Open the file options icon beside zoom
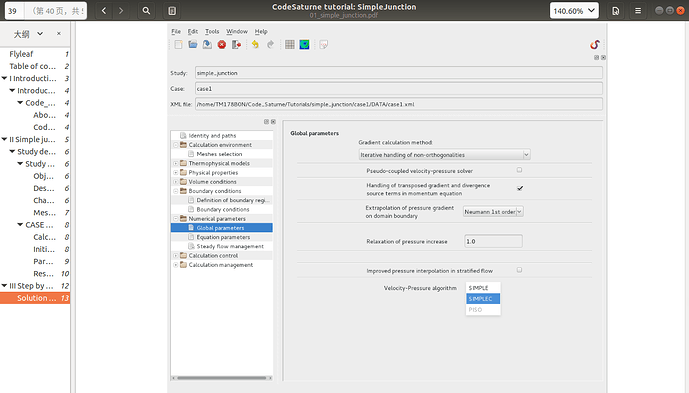 coord(616,11)
